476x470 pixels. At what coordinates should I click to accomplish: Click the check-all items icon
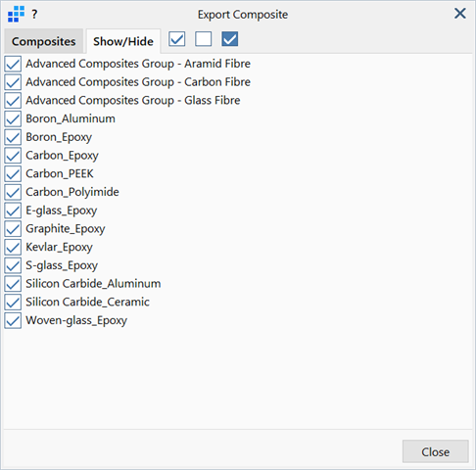tap(176, 39)
